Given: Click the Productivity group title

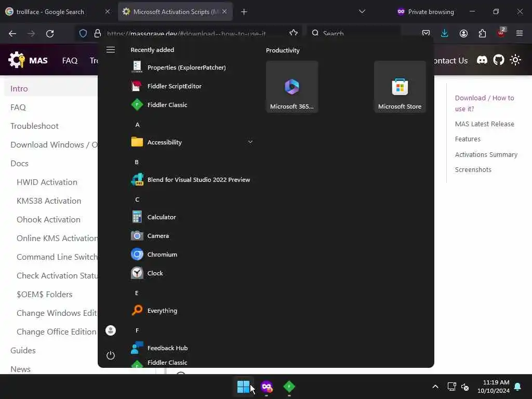Looking at the screenshot, I should coord(283,50).
